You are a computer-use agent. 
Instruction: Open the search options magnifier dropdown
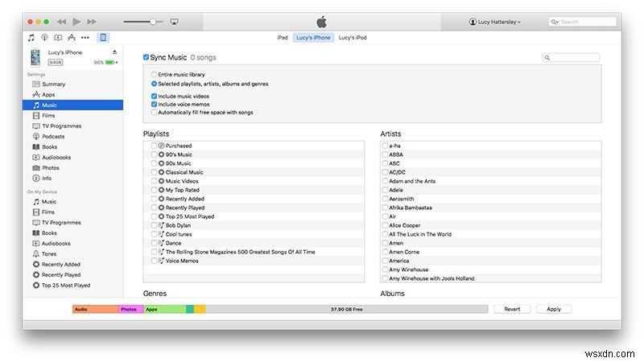pyautogui.click(x=555, y=22)
